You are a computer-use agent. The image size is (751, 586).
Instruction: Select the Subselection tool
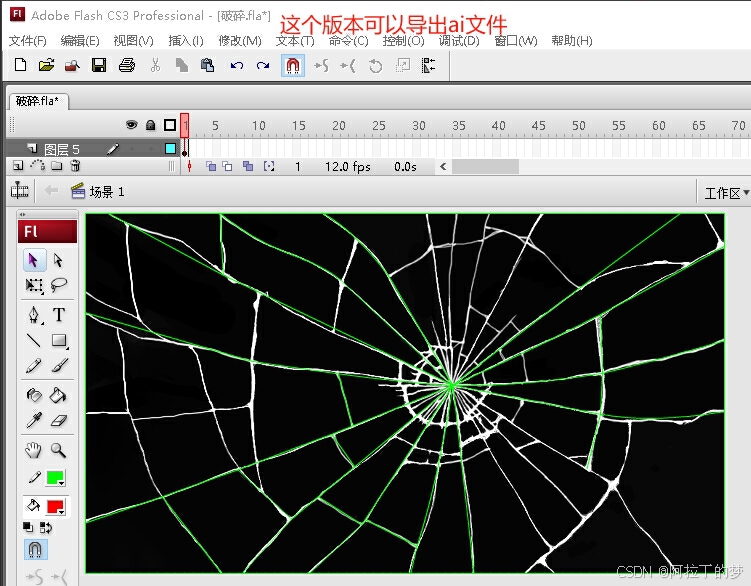click(x=58, y=260)
